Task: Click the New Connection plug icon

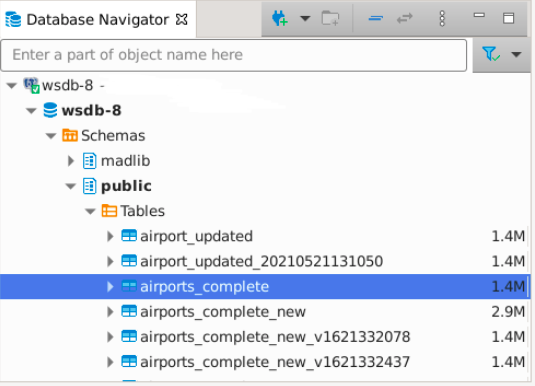Action: click(x=280, y=18)
